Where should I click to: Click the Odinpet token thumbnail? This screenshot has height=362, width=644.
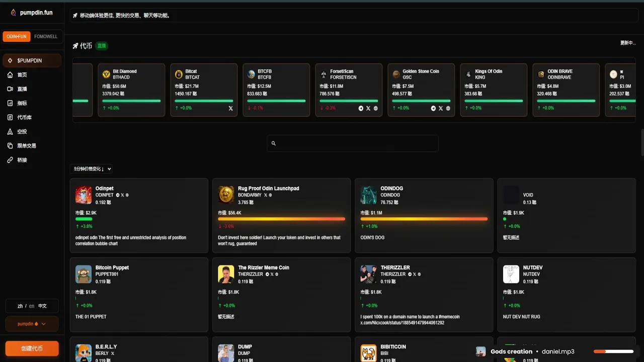click(x=84, y=195)
